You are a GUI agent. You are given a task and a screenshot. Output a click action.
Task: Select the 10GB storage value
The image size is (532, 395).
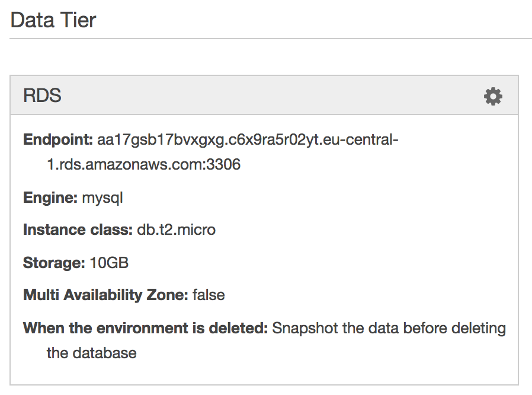point(109,263)
